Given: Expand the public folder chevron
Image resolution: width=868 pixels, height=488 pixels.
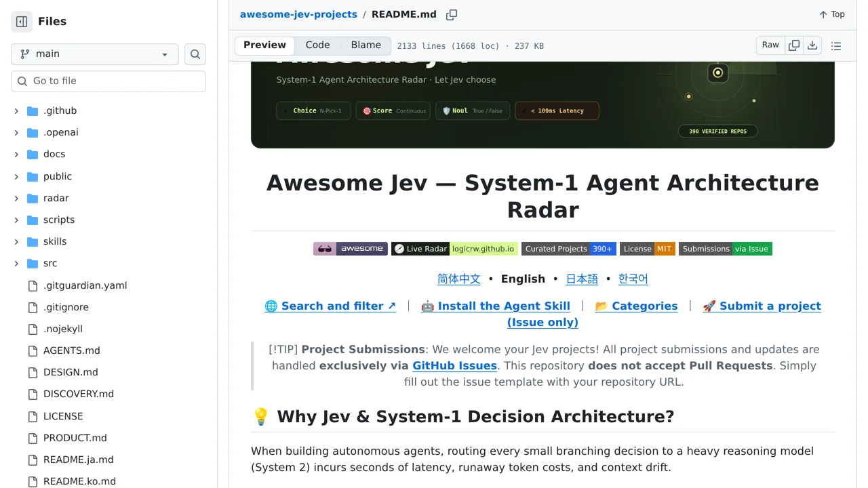Looking at the screenshot, I should tap(16, 177).
